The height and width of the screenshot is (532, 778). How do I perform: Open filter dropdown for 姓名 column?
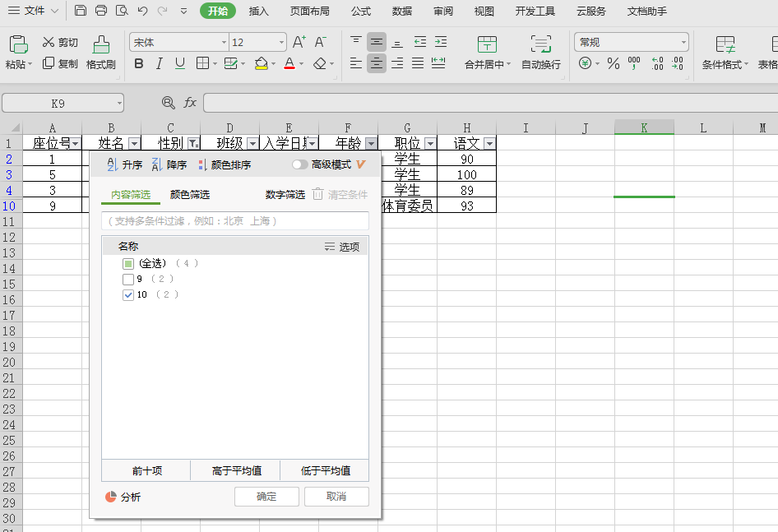click(x=134, y=144)
